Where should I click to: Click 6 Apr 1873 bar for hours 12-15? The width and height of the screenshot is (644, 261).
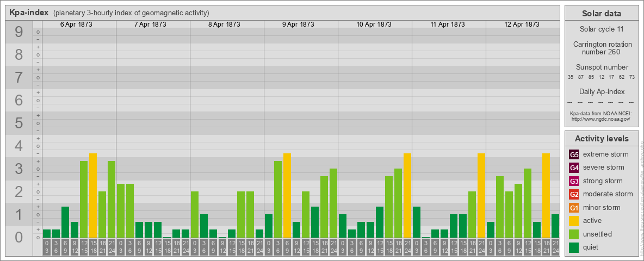pyautogui.click(x=84, y=199)
